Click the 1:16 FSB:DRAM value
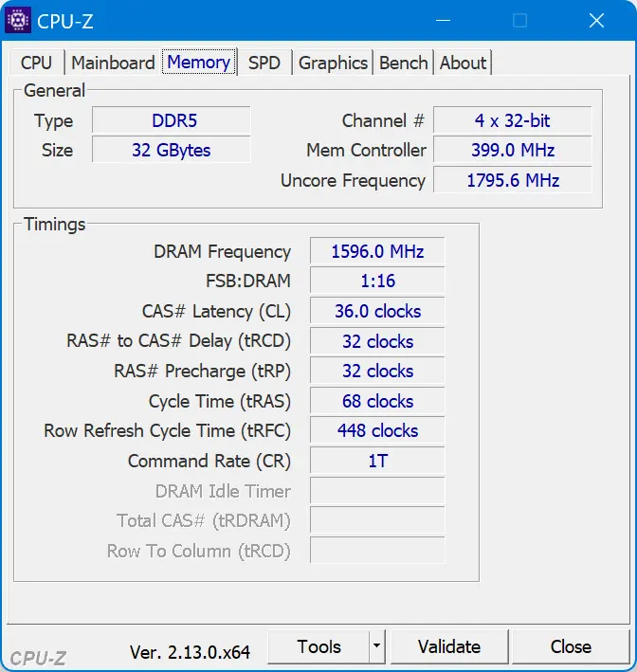This screenshot has height=672, width=637. click(x=377, y=281)
